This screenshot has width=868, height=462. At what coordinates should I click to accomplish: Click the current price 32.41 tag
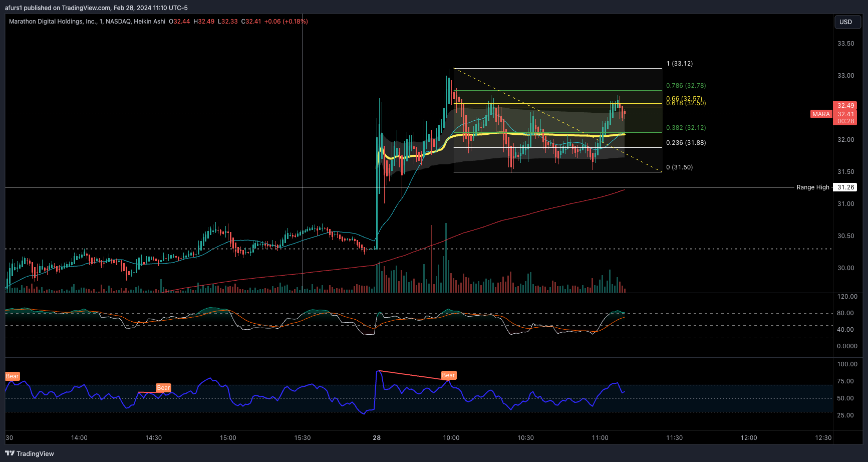tap(845, 114)
